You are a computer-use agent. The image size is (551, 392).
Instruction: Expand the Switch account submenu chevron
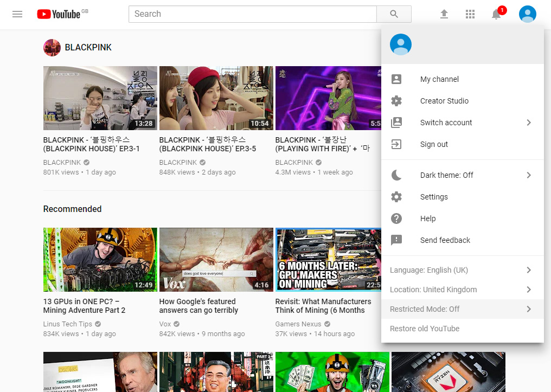point(529,123)
